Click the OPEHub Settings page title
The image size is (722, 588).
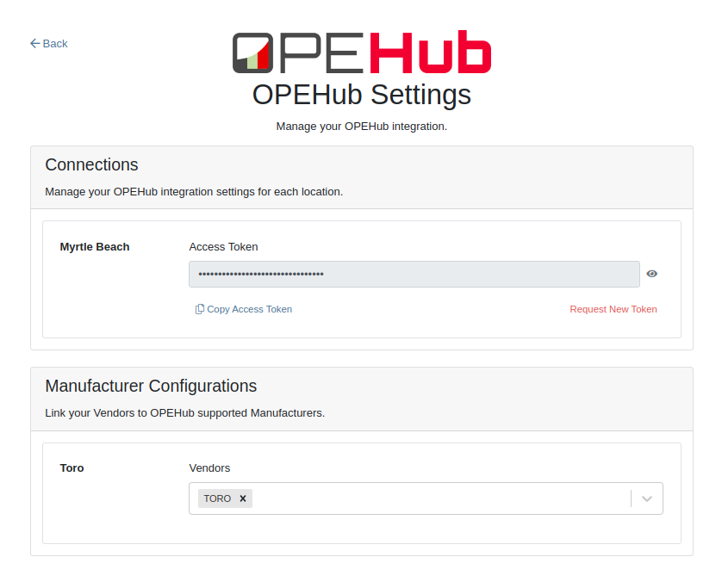coord(362,95)
